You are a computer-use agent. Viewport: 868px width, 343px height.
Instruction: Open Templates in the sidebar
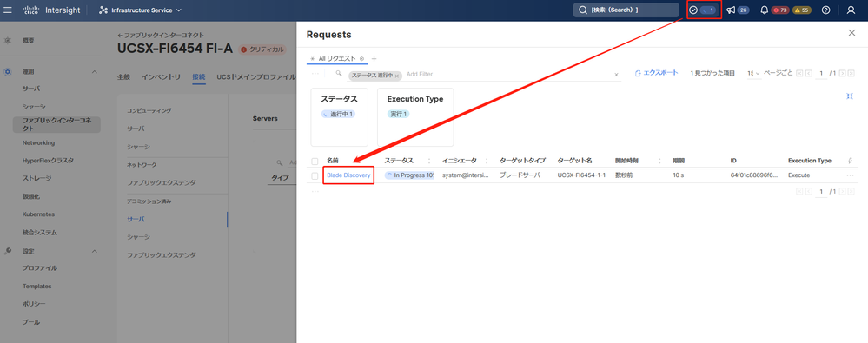click(36, 287)
